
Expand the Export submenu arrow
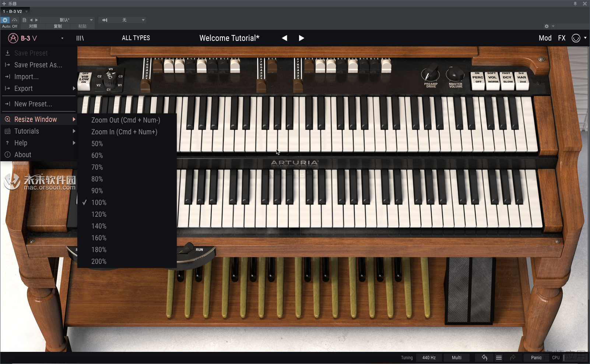click(x=74, y=88)
